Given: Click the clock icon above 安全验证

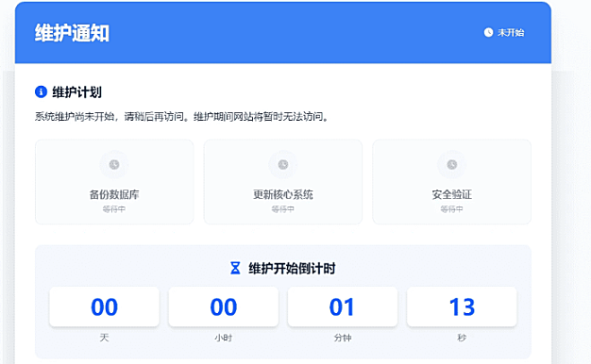Looking at the screenshot, I should pos(452,164).
